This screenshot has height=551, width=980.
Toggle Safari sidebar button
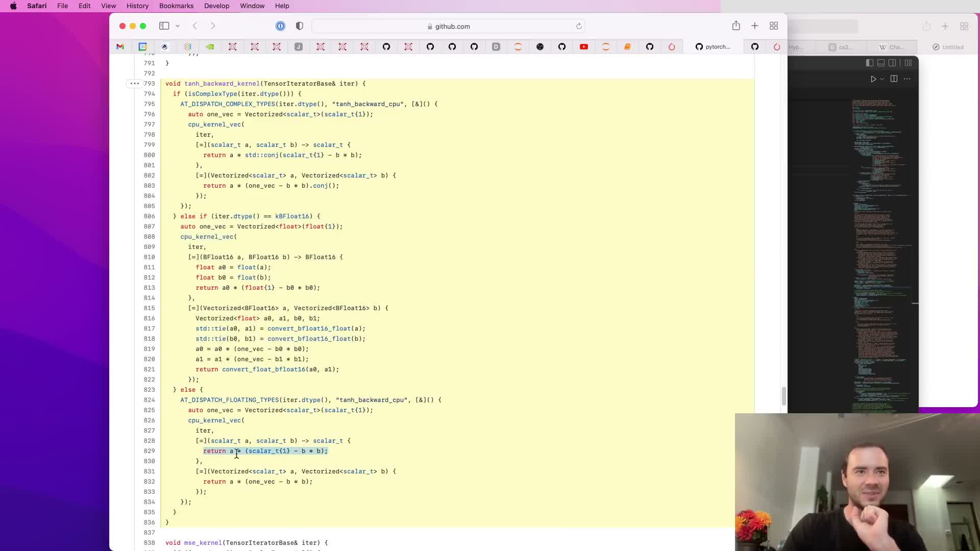[164, 26]
